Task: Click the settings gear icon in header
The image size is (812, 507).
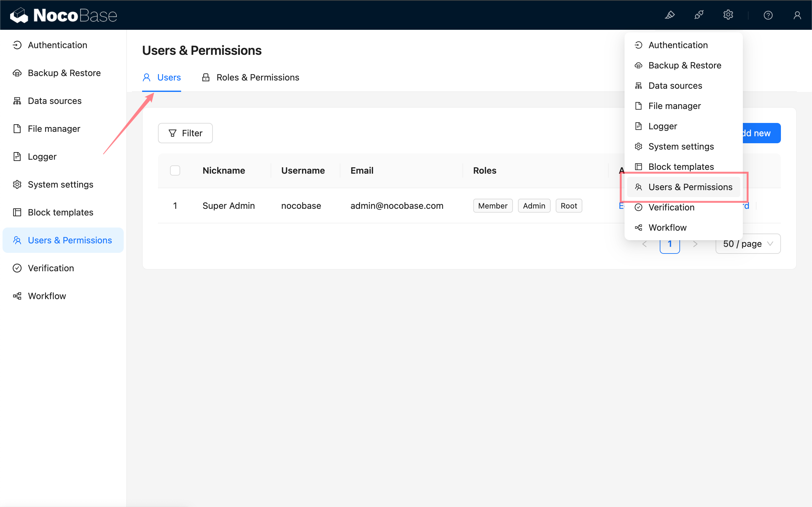Action: tap(728, 15)
